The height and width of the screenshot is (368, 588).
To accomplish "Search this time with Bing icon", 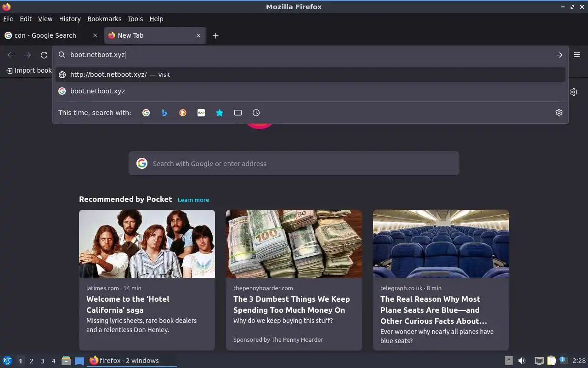I will coord(164,113).
